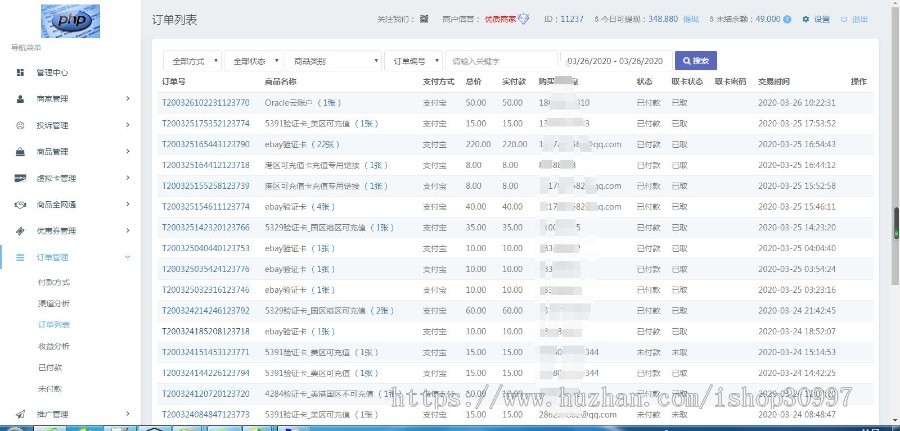
Task: Click the blue 搜索 search button
Action: [x=696, y=61]
